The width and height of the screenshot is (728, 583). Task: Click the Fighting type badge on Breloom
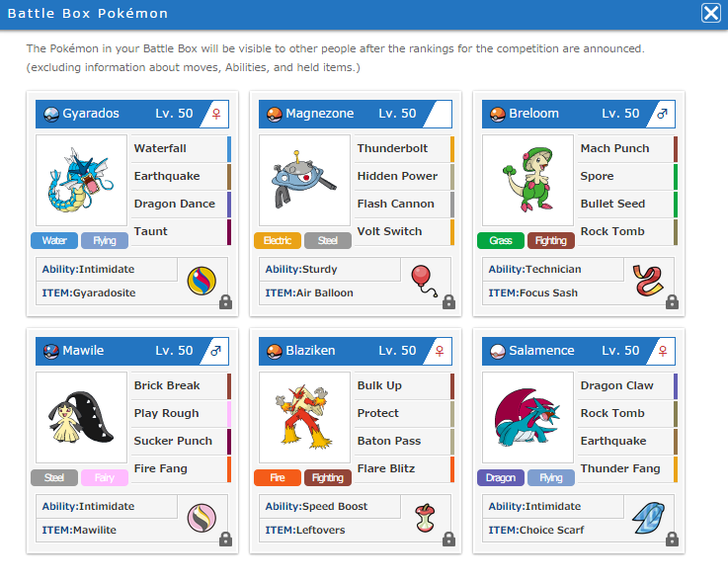coord(551,241)
